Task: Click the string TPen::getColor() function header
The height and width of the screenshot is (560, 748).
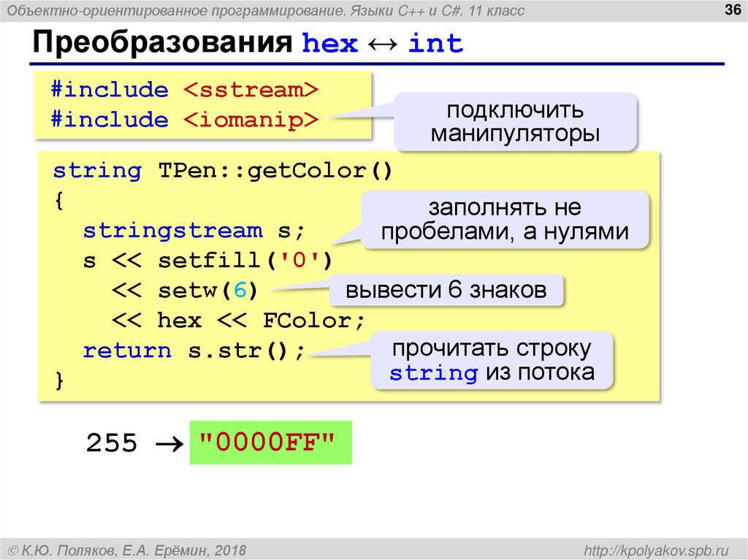Action: [x=222, y=171]
